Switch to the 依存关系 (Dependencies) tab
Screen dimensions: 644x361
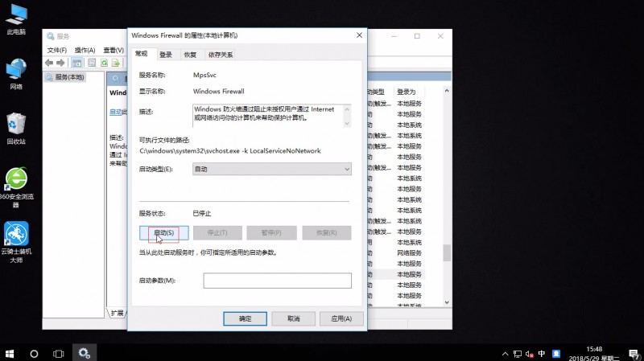click(x=220, y=55)
